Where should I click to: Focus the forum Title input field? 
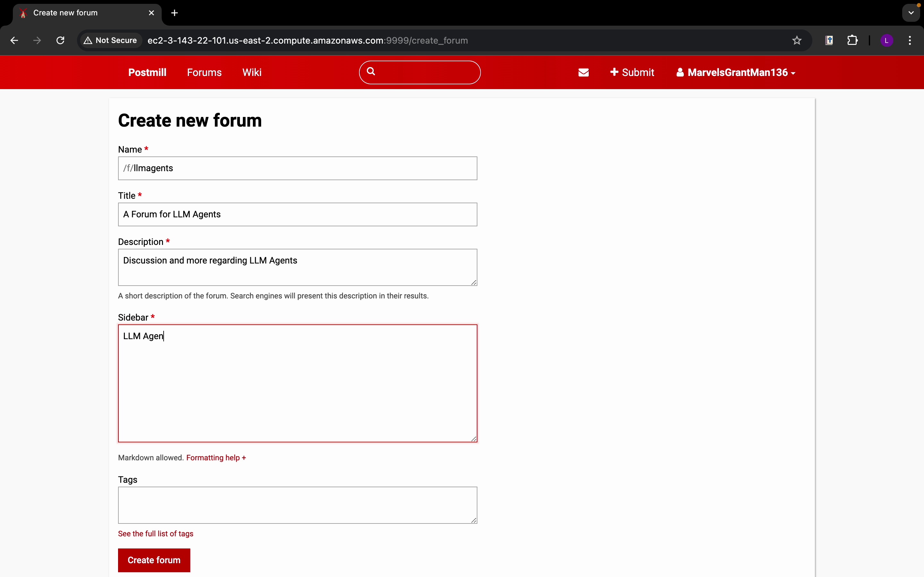coord(297,214)
